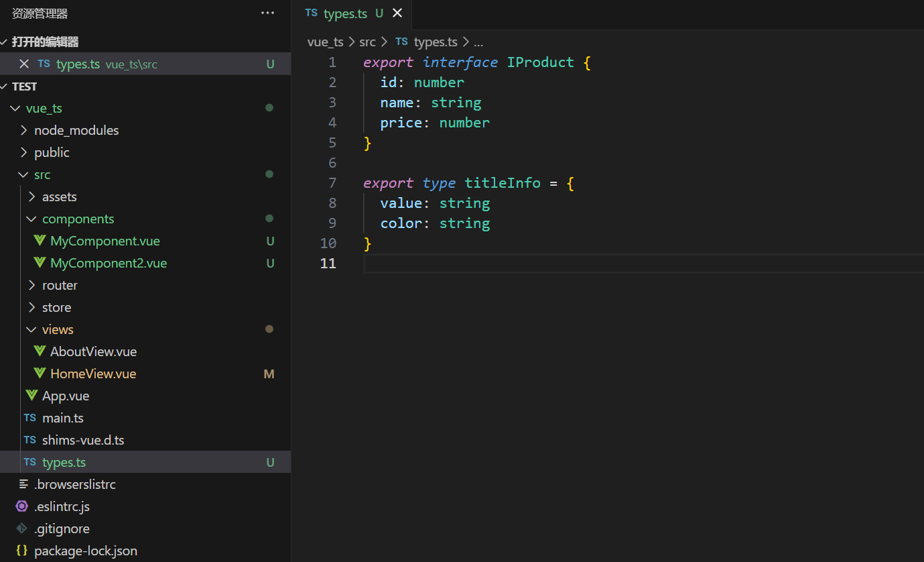Click the titleInfo type name in code
Image resolution: width=924 pixels, height=562 pixels.
(x=503, y=183)
